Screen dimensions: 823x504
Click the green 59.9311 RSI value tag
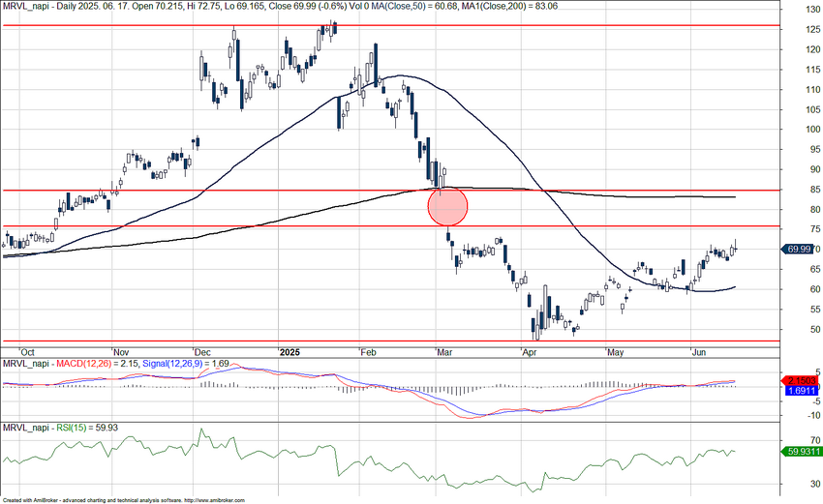click(x=800, y=451)
